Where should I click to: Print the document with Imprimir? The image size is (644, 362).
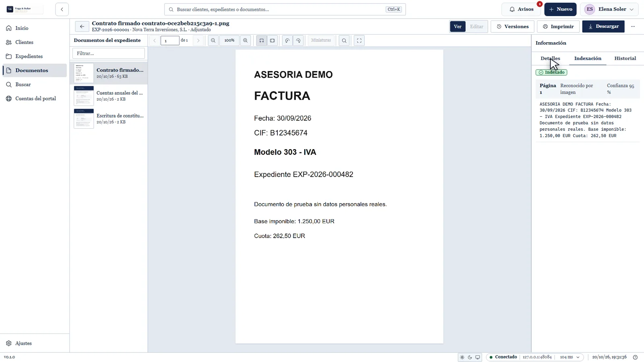(558, 27)
